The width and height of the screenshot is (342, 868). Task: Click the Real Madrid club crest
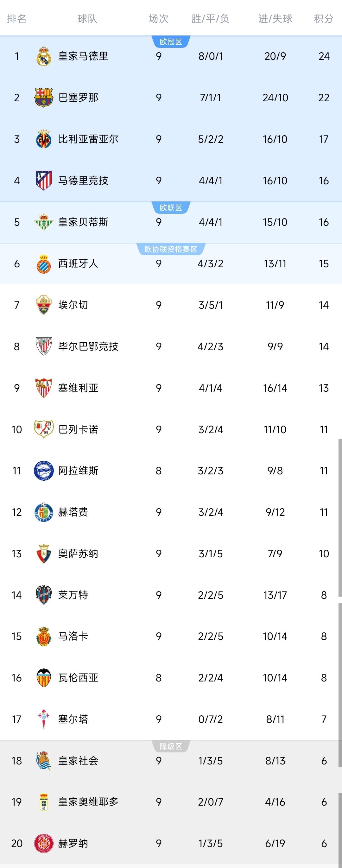tap(44, 56)
